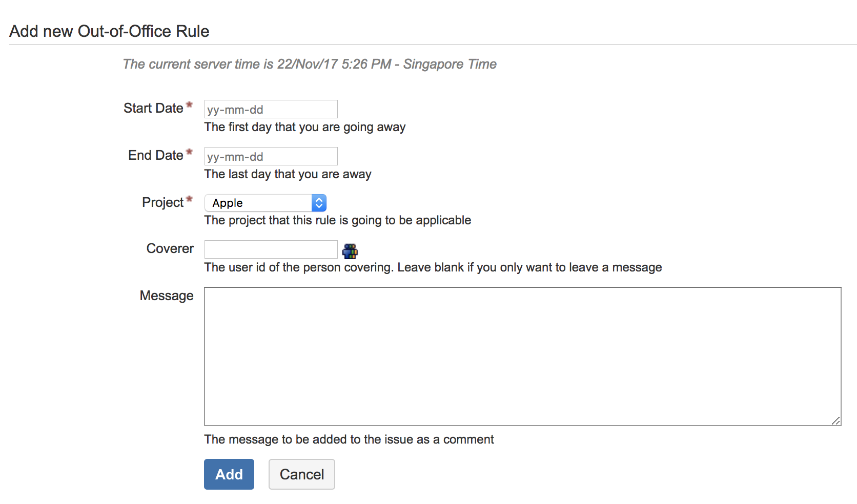This screenshot has height=504, width=857.
Task: Click inside the Message text area
Action: pos(522,356)
